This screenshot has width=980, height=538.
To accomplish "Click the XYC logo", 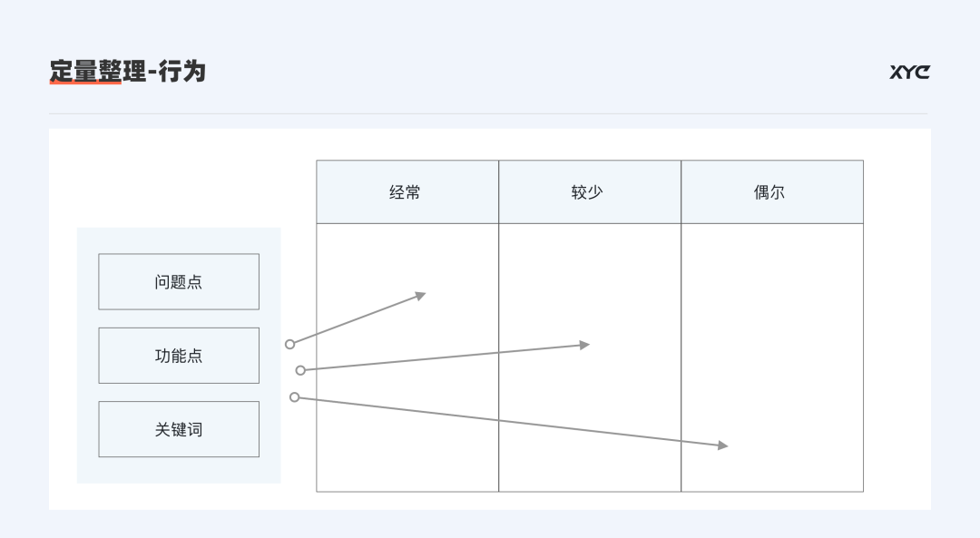I will click(909, 72).
